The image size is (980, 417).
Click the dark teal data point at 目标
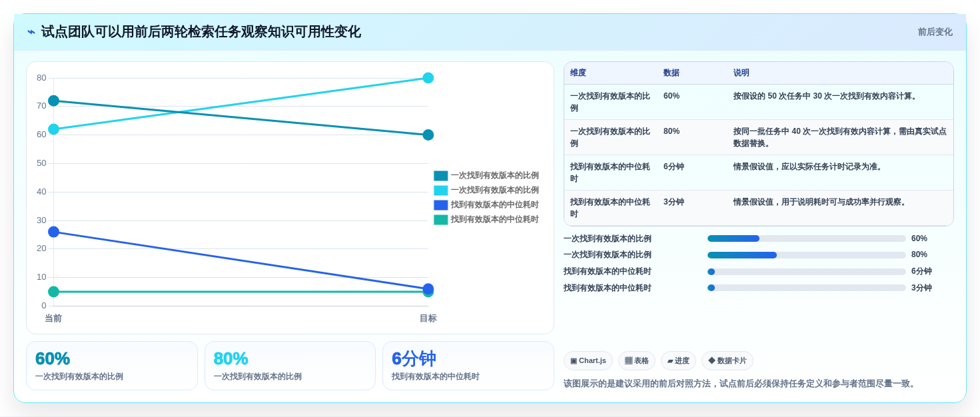coord(428,135)
